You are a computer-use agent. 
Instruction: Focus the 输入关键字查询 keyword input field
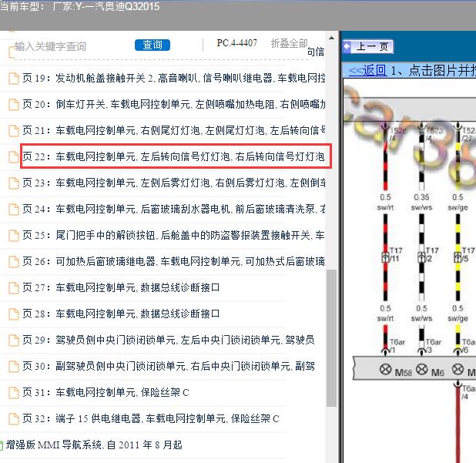50,46
